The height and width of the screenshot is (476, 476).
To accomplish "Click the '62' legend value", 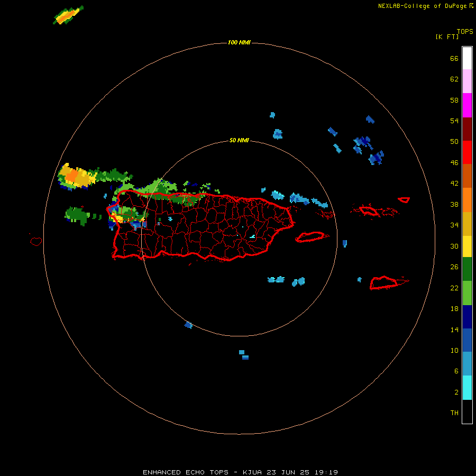I will click(x=454, y=79).
